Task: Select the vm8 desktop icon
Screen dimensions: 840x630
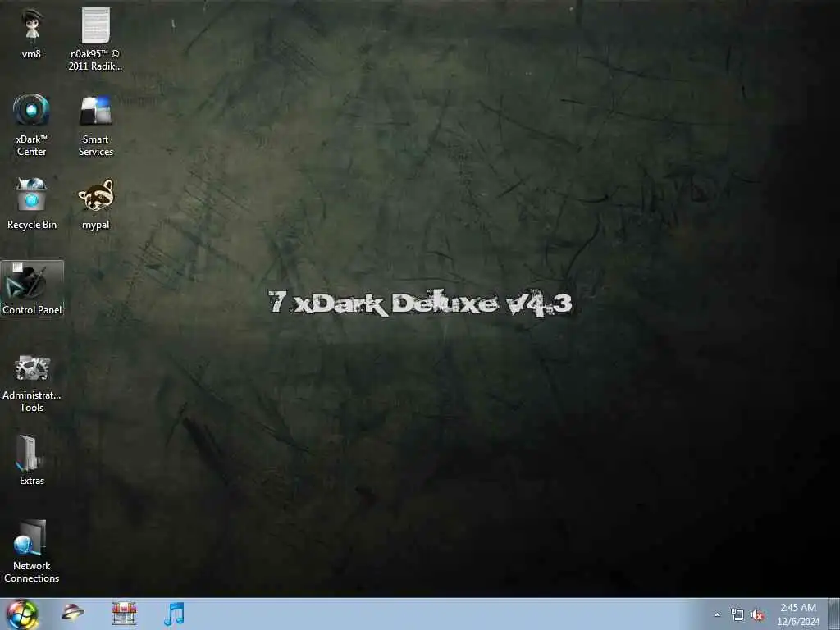Action: click(x=32, y=32)
